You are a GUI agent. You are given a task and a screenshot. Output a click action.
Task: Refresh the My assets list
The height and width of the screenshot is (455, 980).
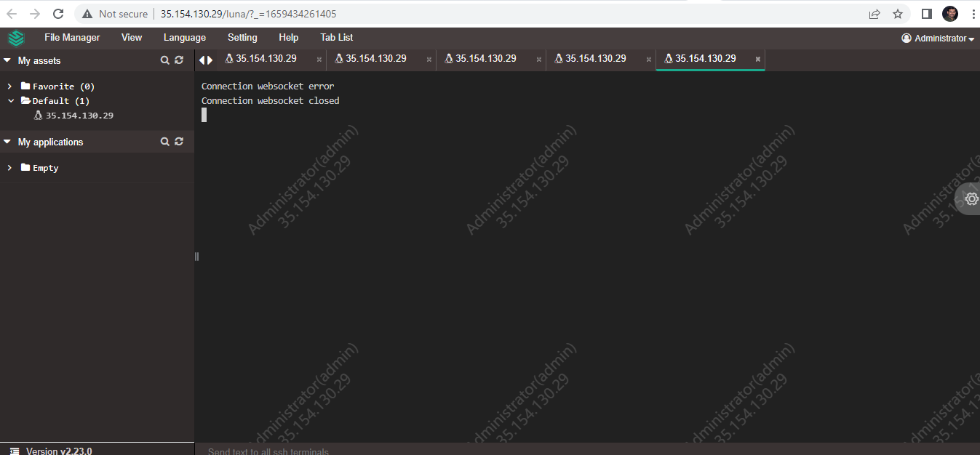point(179,60)
